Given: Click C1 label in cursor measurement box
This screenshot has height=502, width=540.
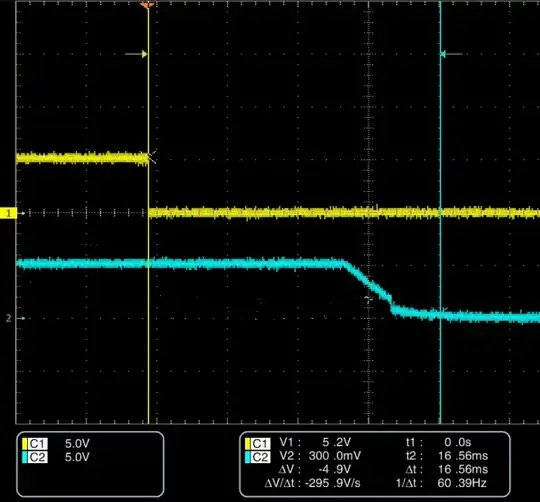Looking at the screenshot, I should (260, 444).
